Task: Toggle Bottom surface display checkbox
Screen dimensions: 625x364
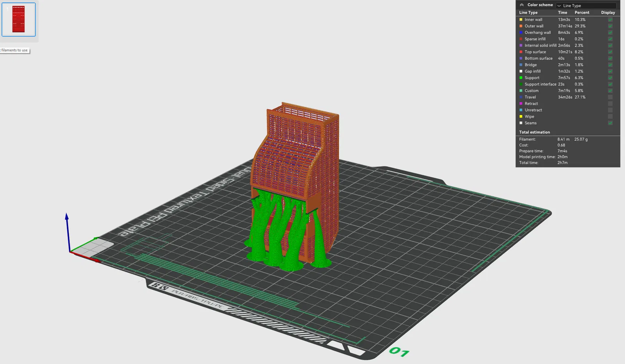Action: point(610,58)
